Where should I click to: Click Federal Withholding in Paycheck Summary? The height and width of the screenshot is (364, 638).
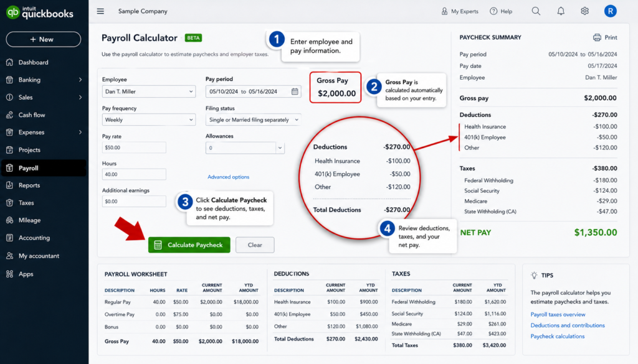point(488,180)
